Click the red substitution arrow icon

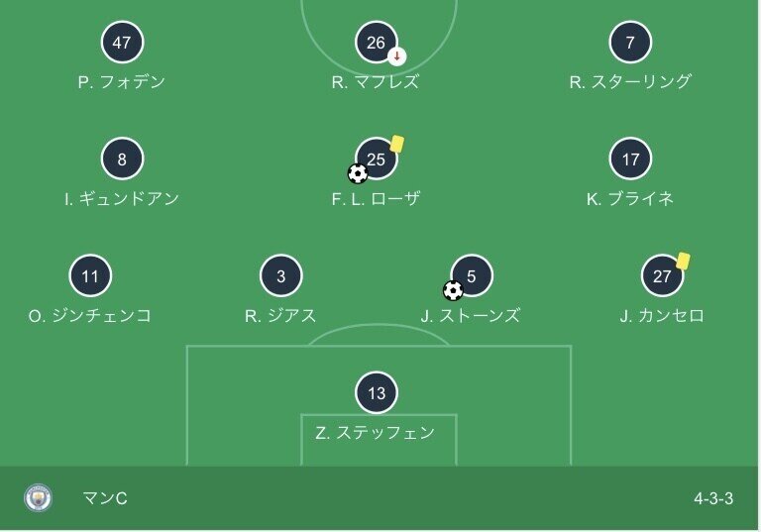[x=397, y=55]
